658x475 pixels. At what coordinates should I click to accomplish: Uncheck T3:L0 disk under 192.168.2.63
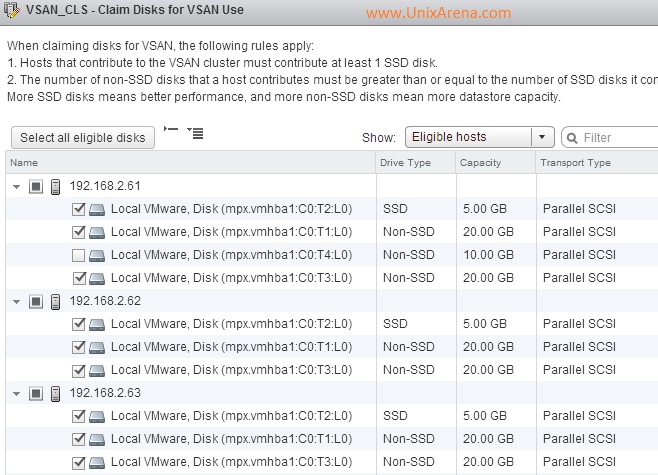[x=78, y=462]
